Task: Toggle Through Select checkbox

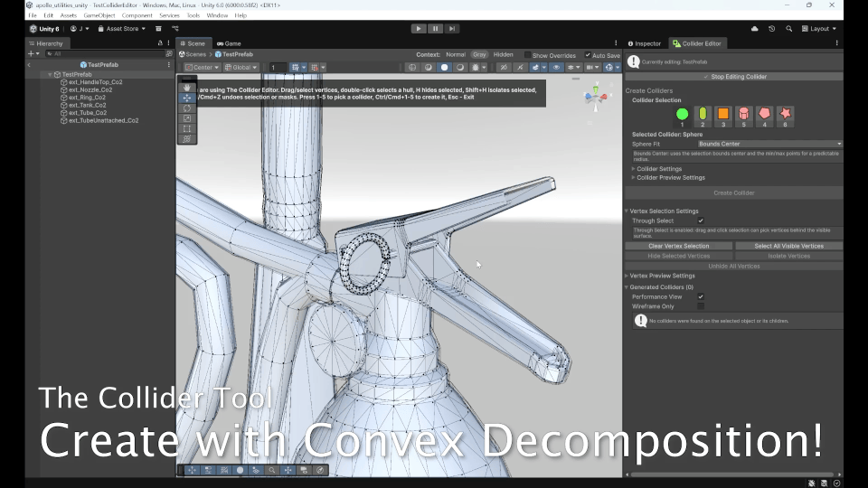Action: (701, 221)
